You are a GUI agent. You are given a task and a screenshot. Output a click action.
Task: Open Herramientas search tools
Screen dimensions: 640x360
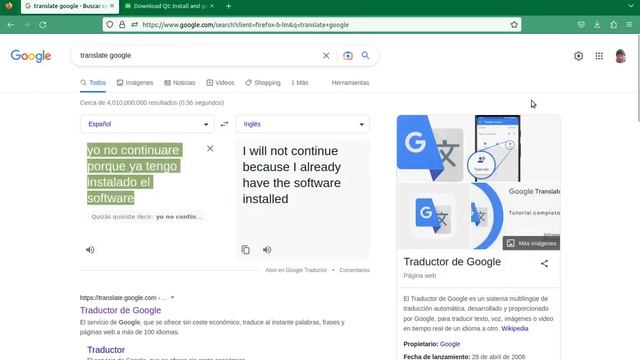351,83
